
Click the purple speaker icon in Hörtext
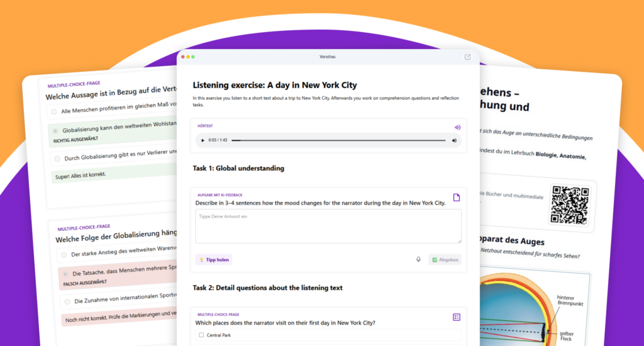[x=457, y=127]
